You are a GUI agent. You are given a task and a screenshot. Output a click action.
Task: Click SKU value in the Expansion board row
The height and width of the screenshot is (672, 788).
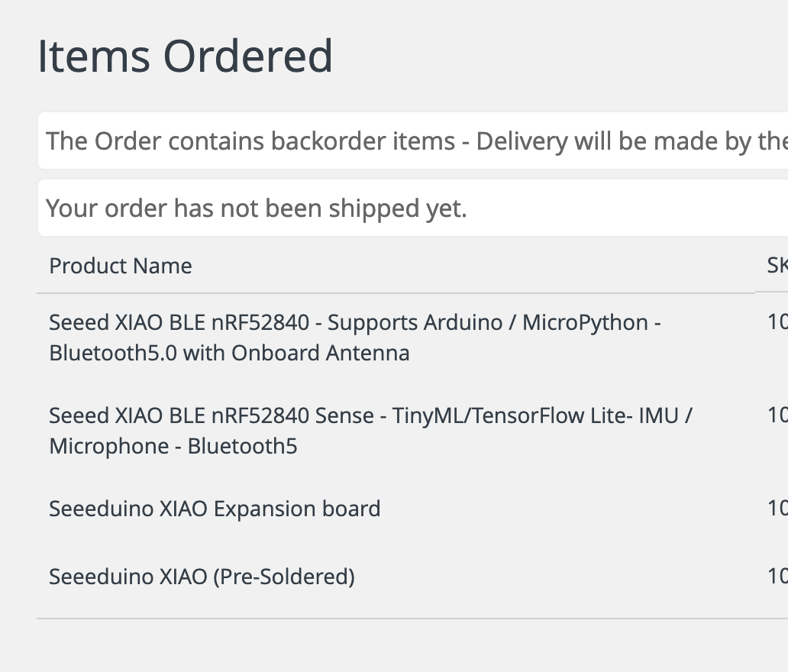(777, 508)
